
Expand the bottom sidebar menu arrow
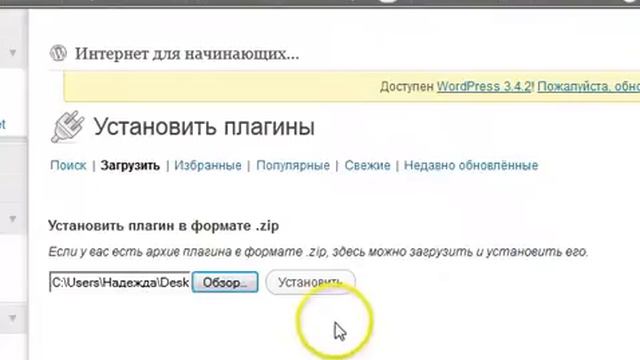click(13, 318)
